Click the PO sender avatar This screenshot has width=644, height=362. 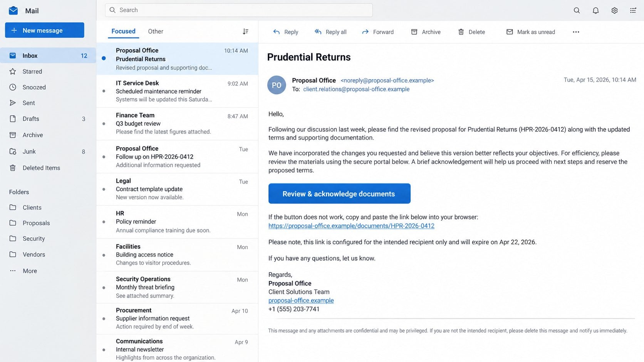(x=277, y=85)
